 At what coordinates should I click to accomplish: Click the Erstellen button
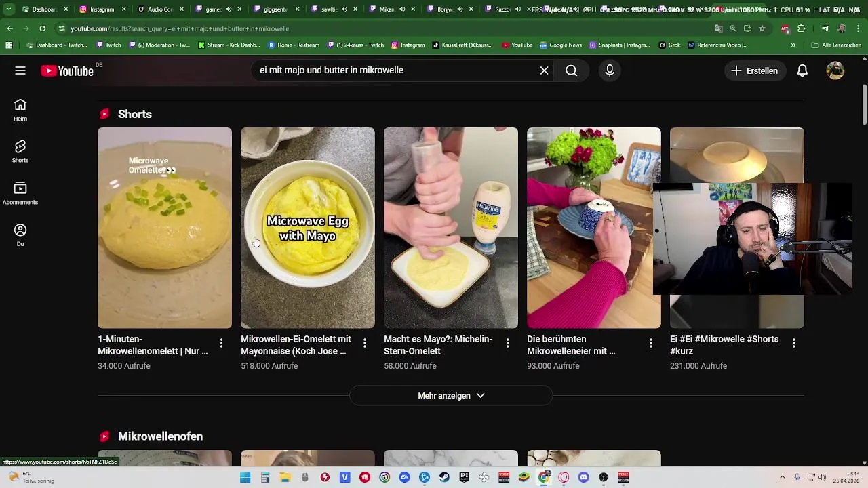[755, 70]
